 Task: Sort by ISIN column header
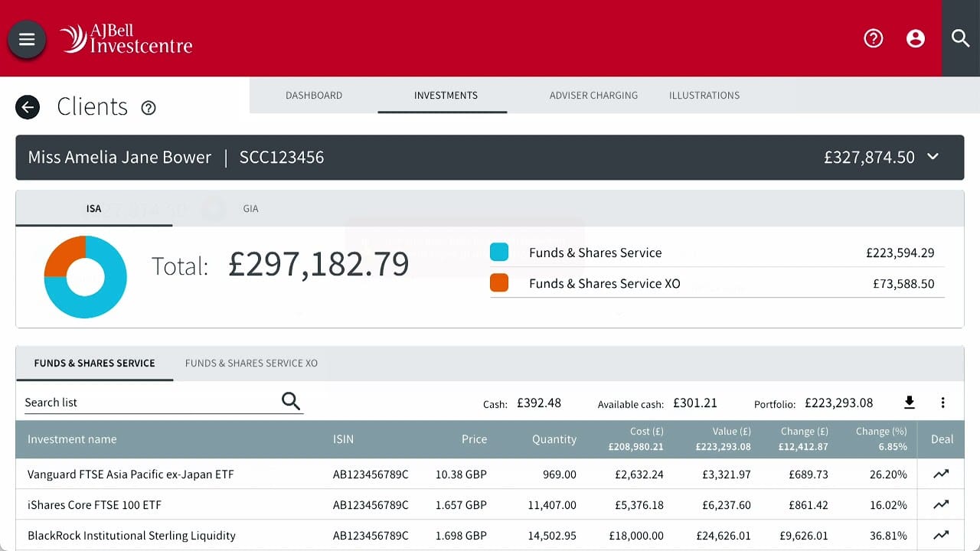(343, 439)
